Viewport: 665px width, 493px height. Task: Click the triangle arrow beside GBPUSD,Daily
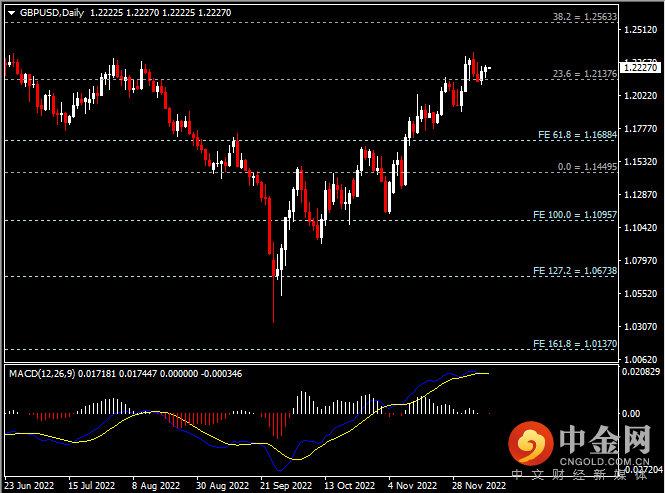[11, 11]
